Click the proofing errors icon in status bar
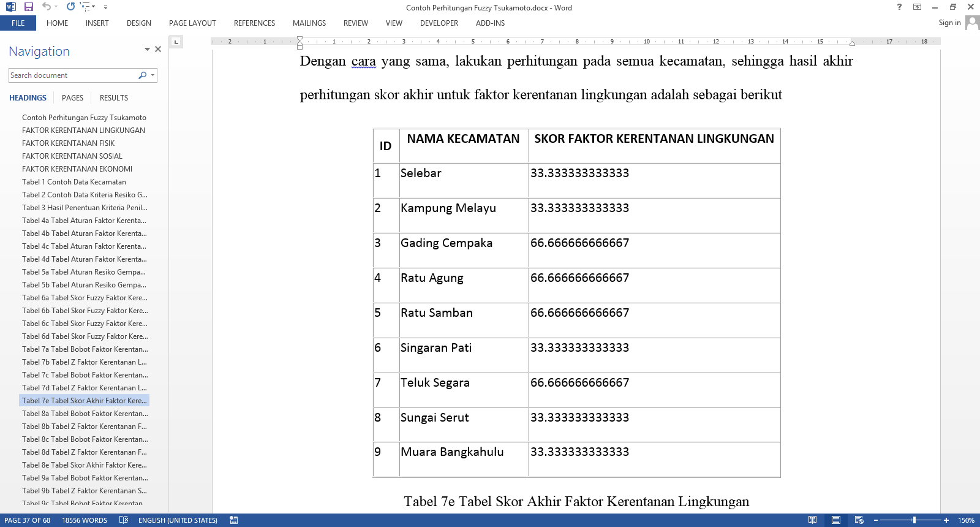Viewport: 980px width, 527px height. (124, 520)
